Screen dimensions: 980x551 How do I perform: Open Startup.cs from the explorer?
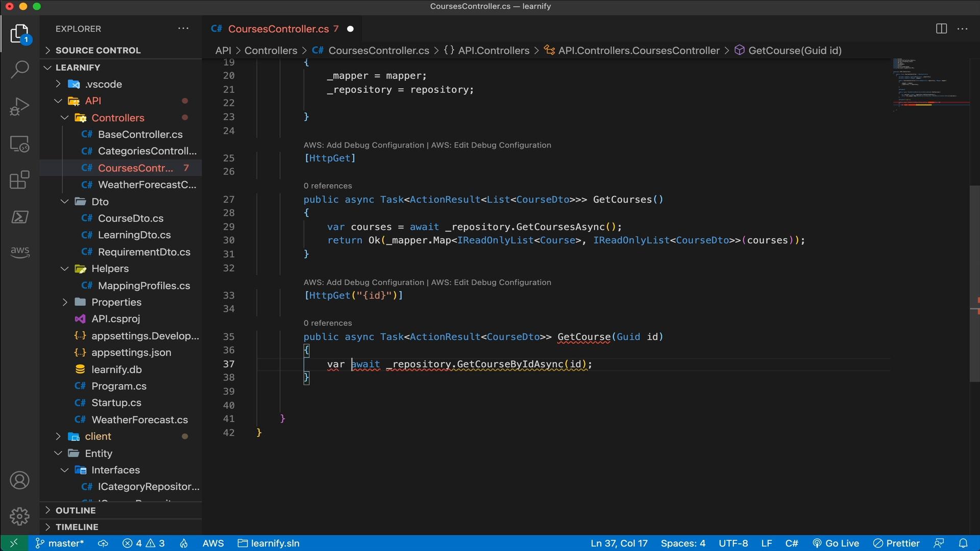tap(116, 403)
